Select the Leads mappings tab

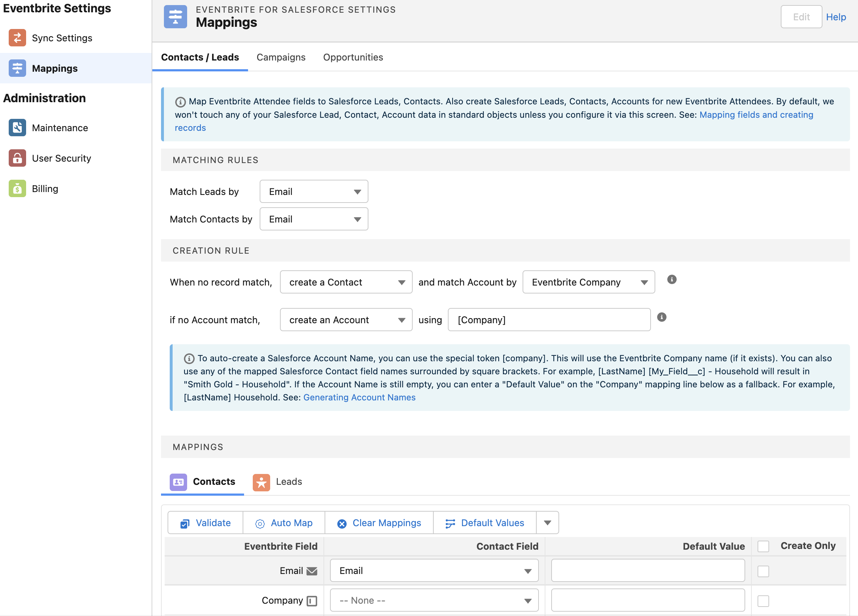pos(278,482)
